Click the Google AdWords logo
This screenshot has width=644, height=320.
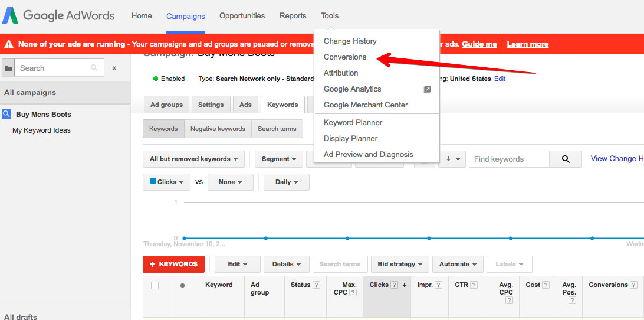(x=59, y=16)
